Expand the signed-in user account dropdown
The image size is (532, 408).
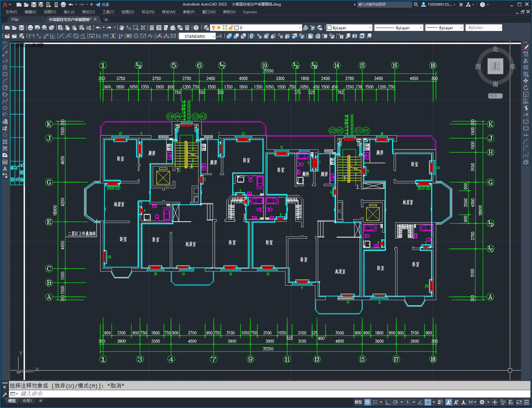[438, 5]
